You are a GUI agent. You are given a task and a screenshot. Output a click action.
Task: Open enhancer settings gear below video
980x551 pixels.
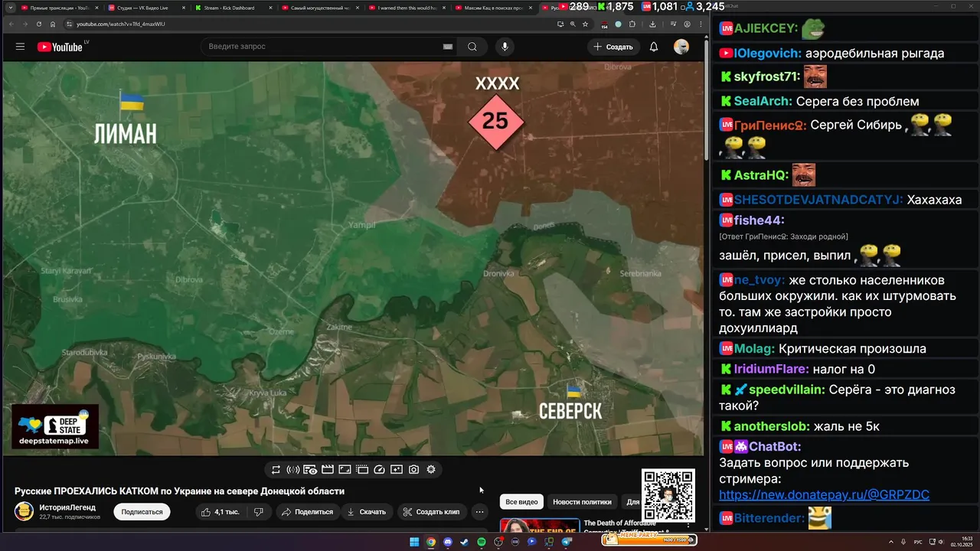[x=431, y=470]
